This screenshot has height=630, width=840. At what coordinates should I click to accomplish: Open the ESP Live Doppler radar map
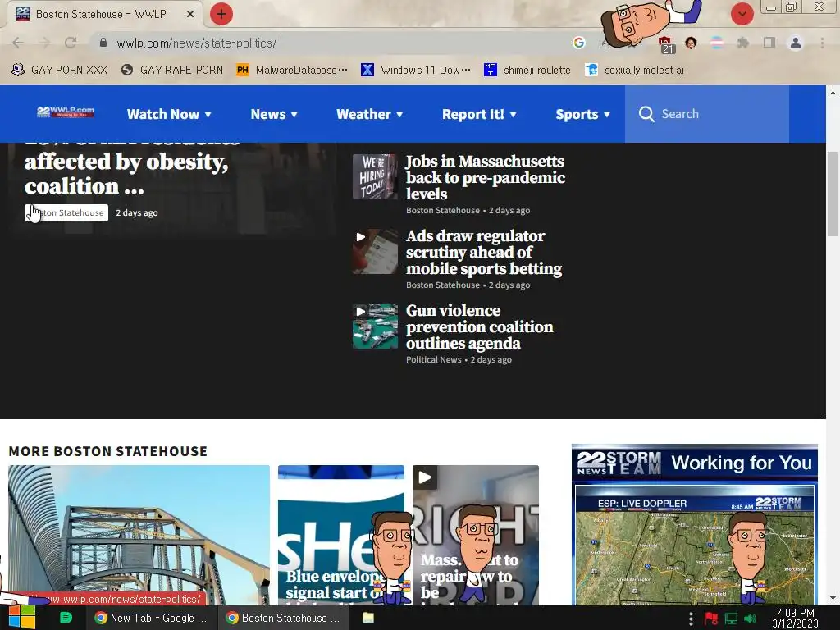pos(694,546)
